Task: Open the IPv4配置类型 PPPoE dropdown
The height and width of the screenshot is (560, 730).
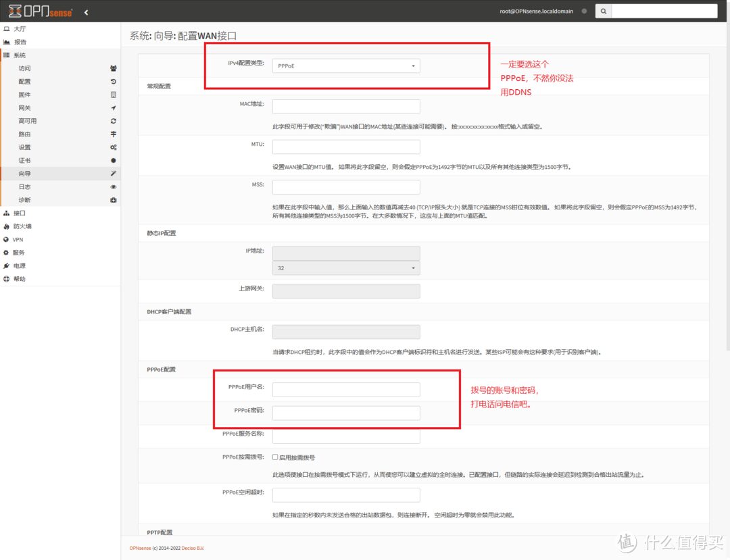Action: click(346, 66)
